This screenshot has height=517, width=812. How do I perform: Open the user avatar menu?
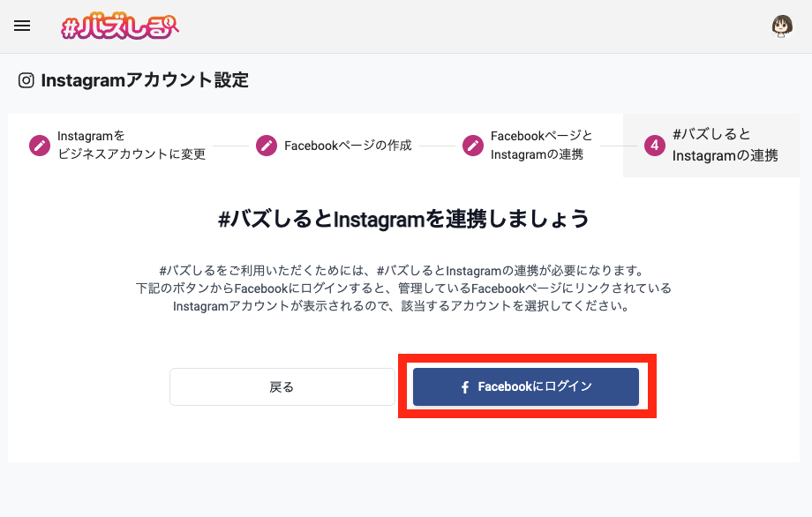782,26
